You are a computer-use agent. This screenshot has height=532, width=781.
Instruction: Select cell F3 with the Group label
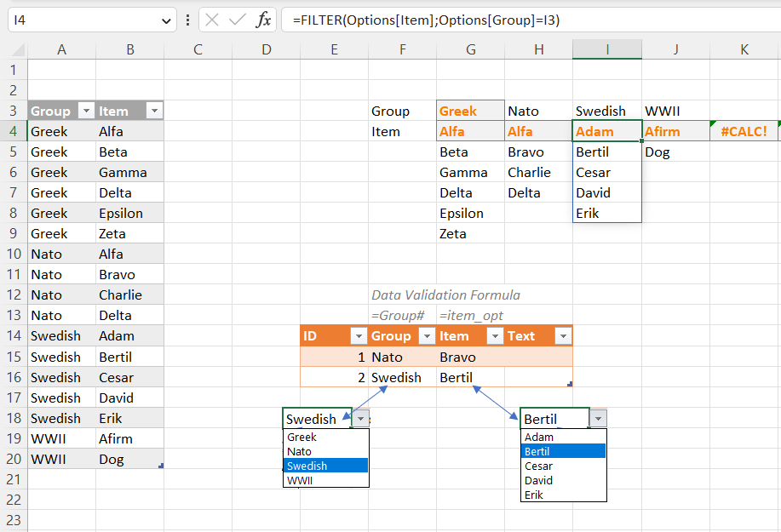(x=403, y=111)
